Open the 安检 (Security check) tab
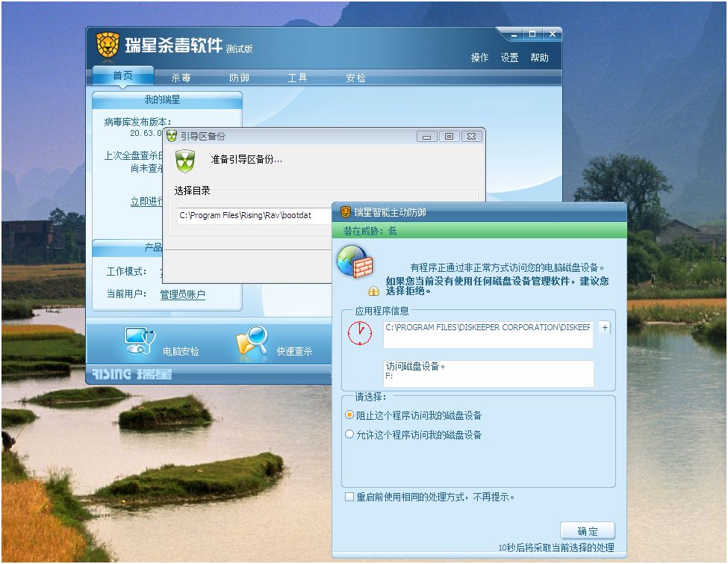This screenshot has width=728, height=564. tap(355, 78)
